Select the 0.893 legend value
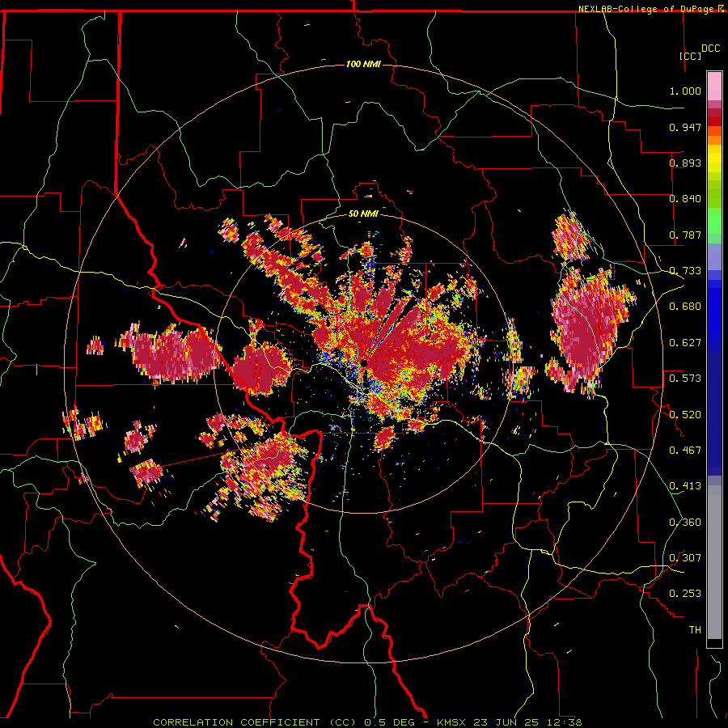The image size is (728, 728). point(685,163)
